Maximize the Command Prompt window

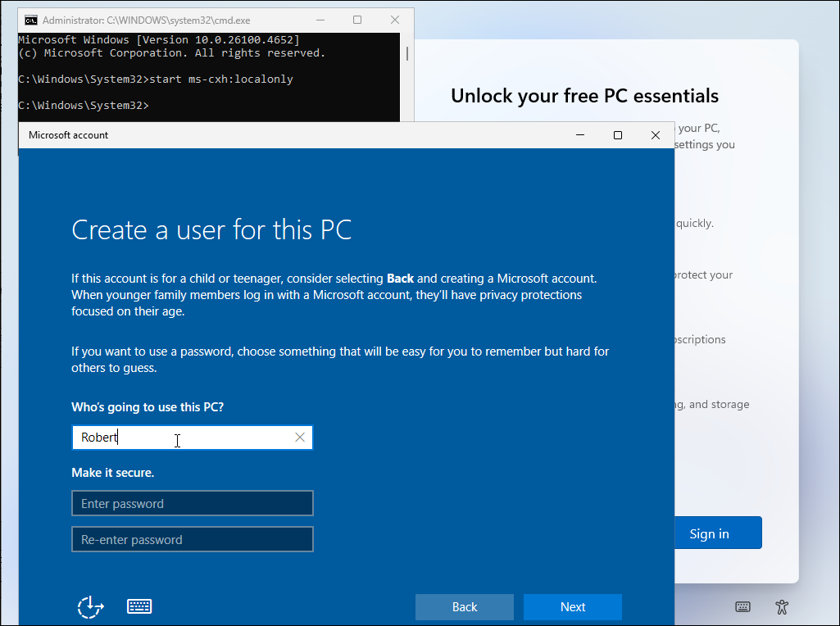tap(357, 20)
